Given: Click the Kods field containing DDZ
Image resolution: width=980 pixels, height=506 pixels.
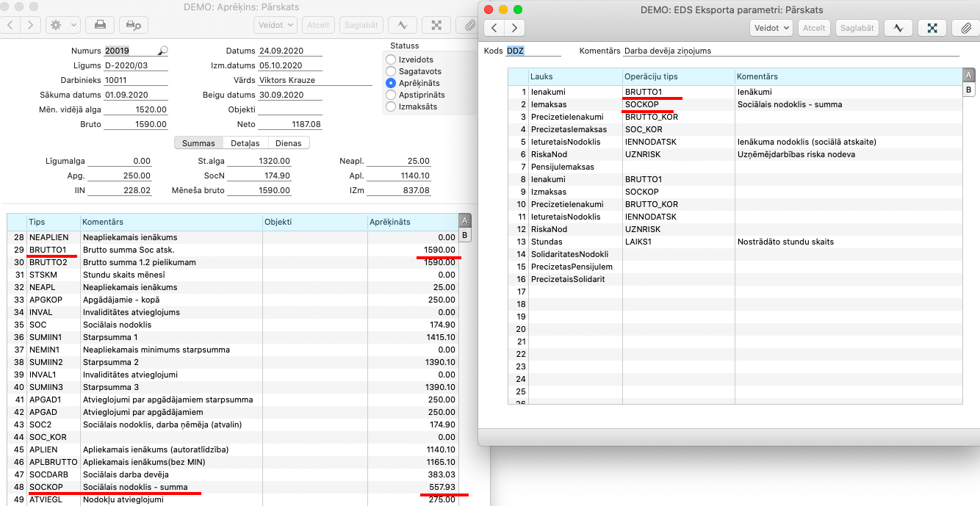Looking at the screenshot, I should click(533, 51).
